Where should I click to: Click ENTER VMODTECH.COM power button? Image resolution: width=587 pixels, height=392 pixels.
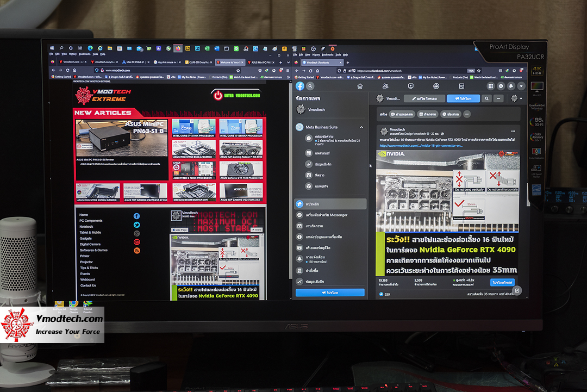point(236,96)
